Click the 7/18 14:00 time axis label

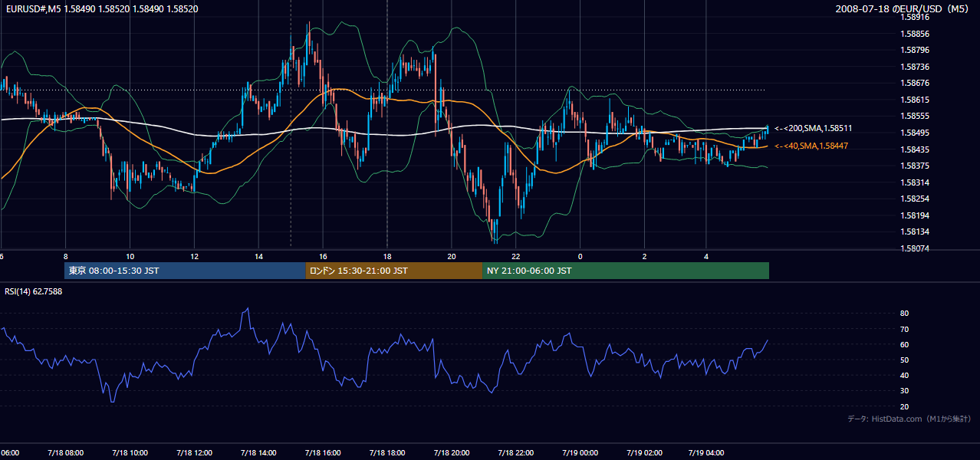(x=258, y=452)
